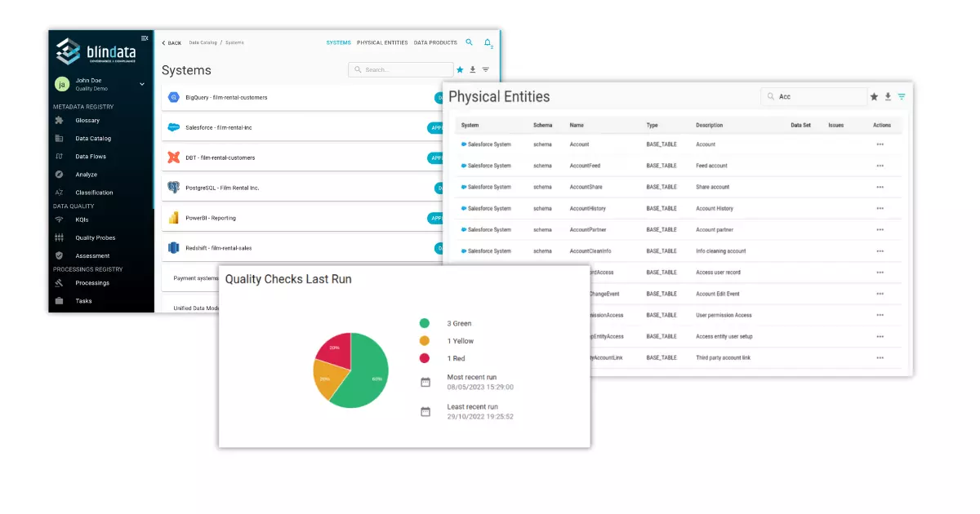Switch to the Data Products tab
The height and width of the screenshot is (514, 980).
pyautogui.click(x=435, y=42)
